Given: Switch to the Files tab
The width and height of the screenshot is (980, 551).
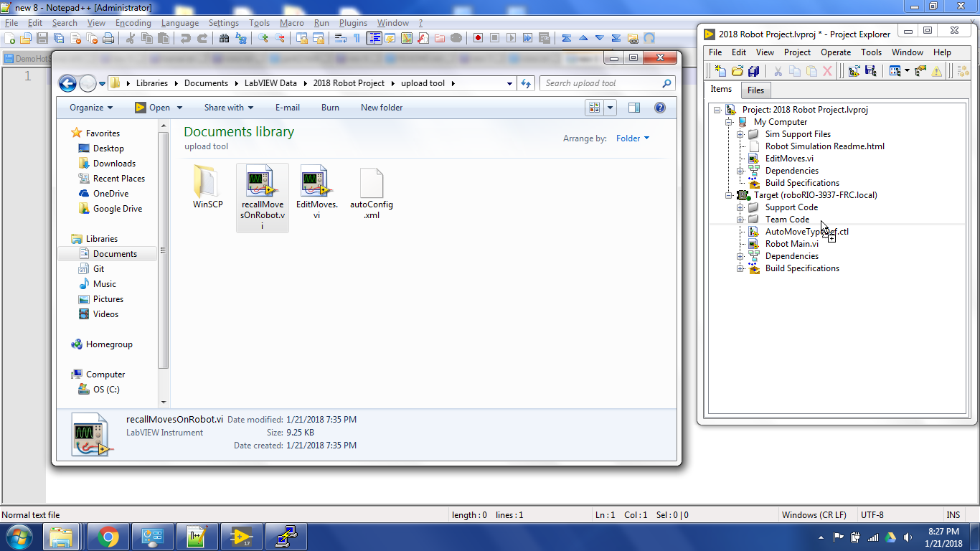Looking at the screenshot, I should (755, 90).
